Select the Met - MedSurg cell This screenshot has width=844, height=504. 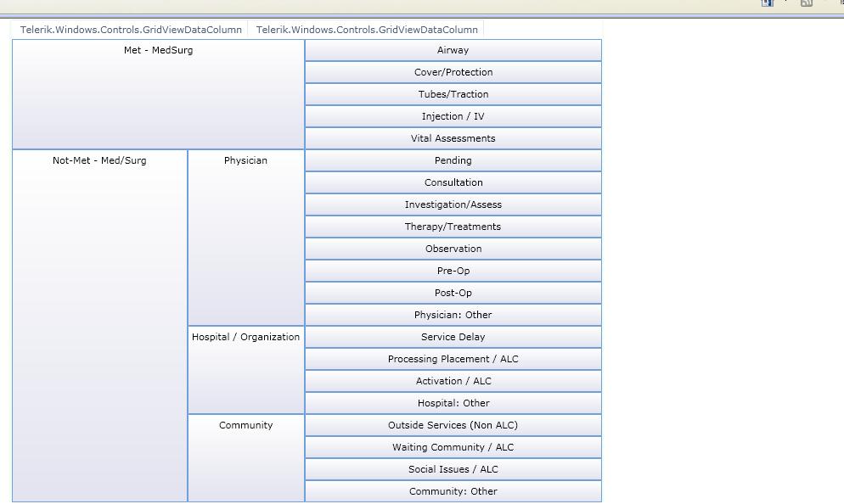coord(158,94)
